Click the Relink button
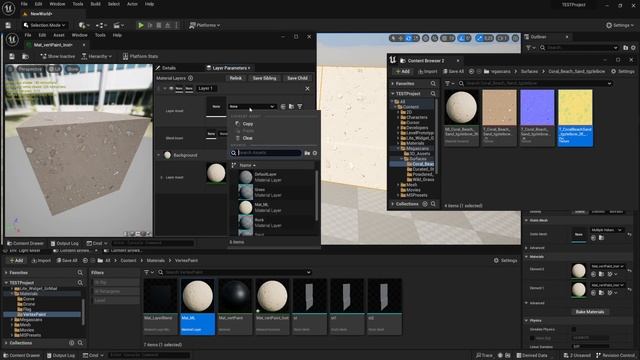This screenshot has width=640, height=360. click(x=236, y=78)
